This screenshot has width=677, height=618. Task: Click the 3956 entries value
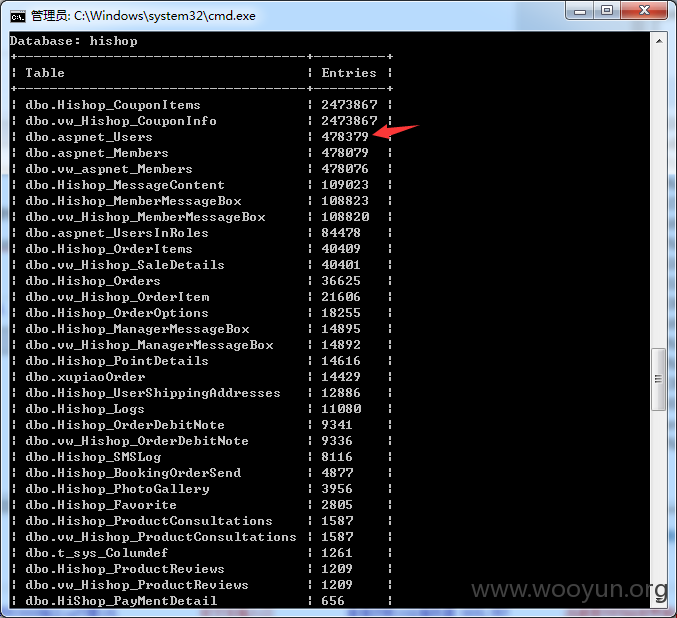click(x=337, y=489)
